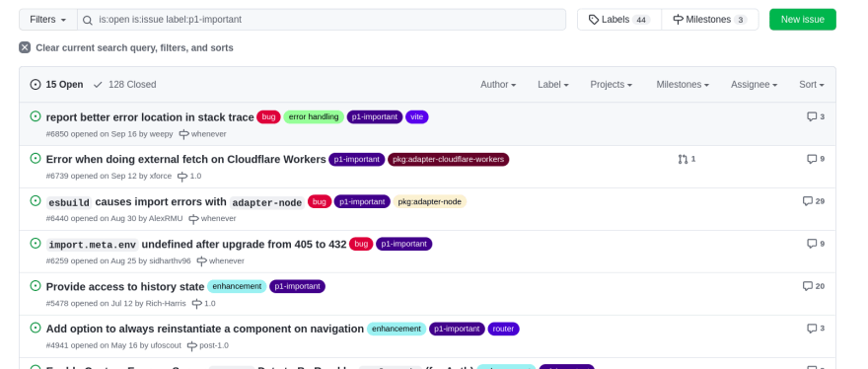The image size is (868, 369).
Task: Expand the Label filter dropdown
Action: 553,84
